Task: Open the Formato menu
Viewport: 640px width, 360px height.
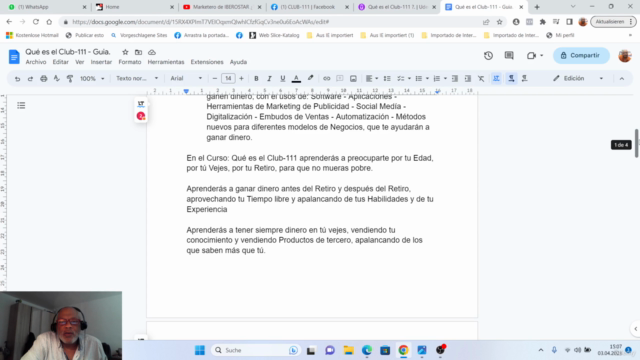Action: click(130, 62)
